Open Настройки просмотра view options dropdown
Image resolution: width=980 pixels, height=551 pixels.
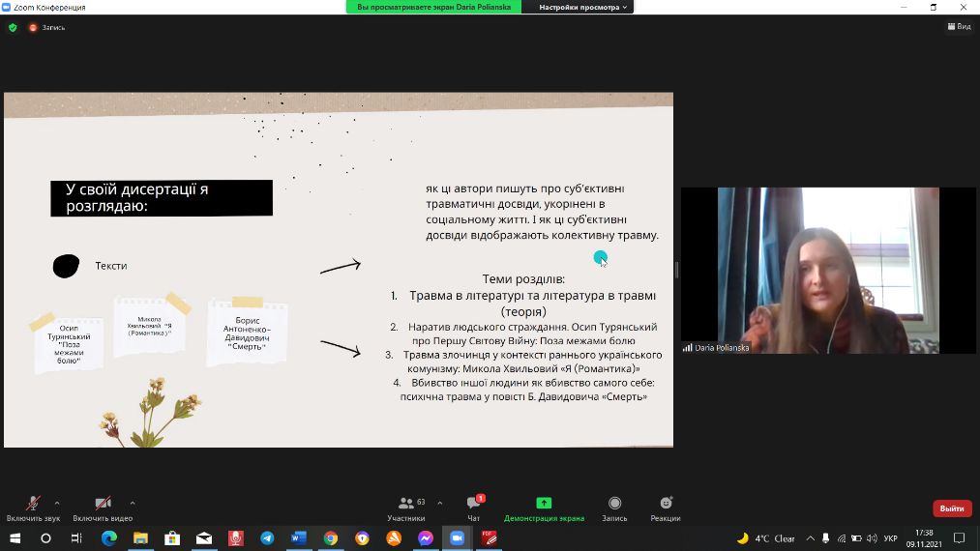pos(583,7)
